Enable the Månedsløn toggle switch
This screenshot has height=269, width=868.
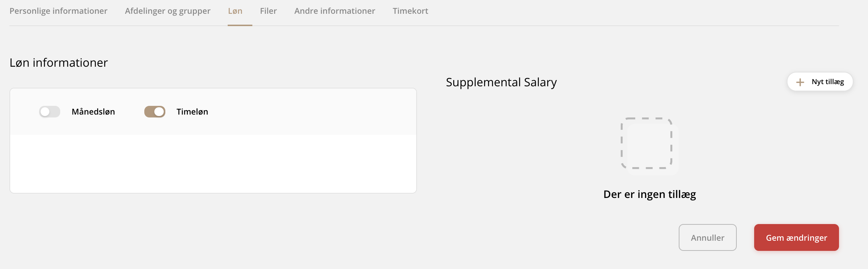click(x=50, y=112)
